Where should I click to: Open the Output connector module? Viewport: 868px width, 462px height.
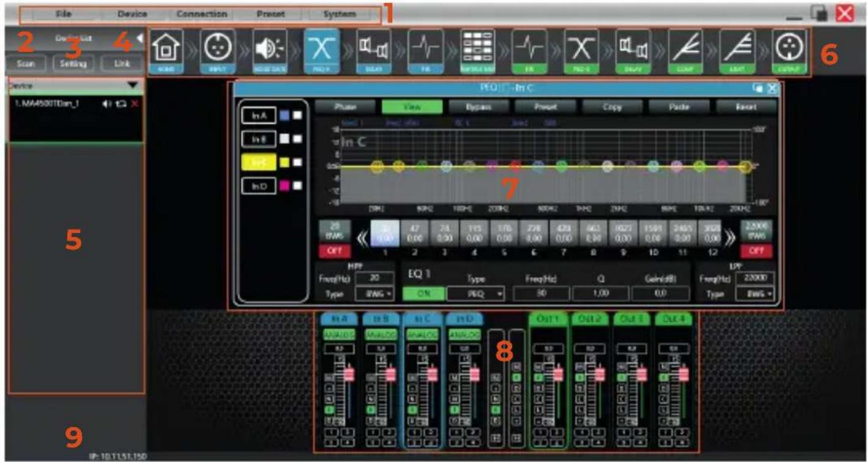click(x=788, y=51)
